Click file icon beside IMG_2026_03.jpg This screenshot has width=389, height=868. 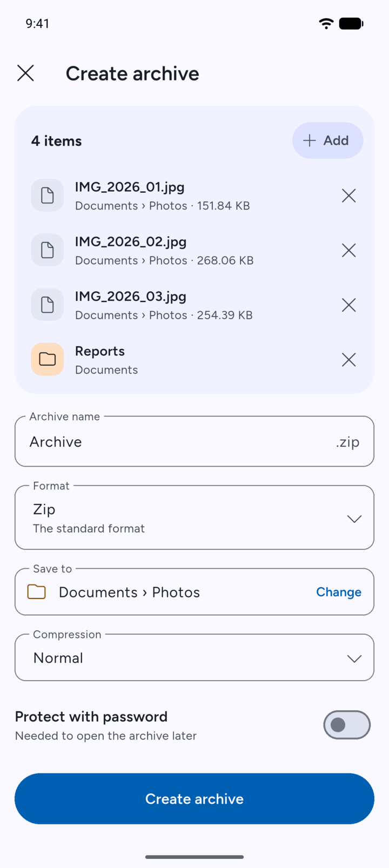pyautogui.click(x=48, y=305)
